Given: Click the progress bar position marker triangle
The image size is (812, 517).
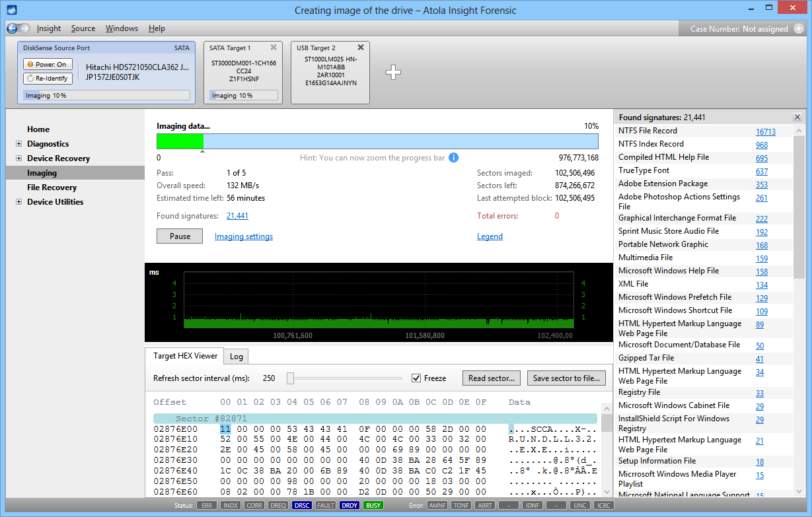Looking at the screenshot, I should click(202, 152).
